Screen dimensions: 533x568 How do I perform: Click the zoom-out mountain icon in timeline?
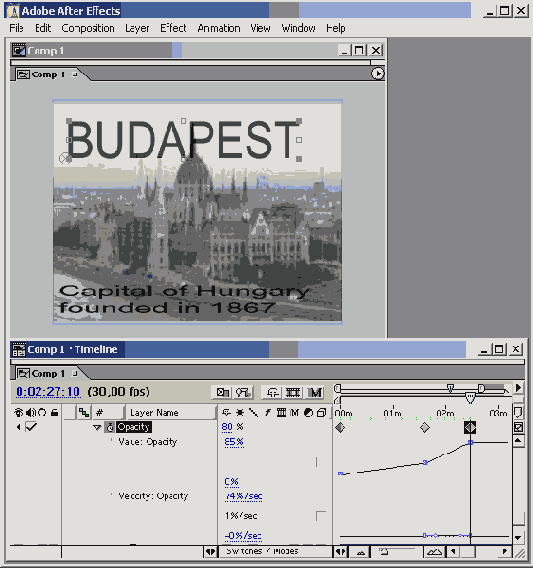point(361,552)
